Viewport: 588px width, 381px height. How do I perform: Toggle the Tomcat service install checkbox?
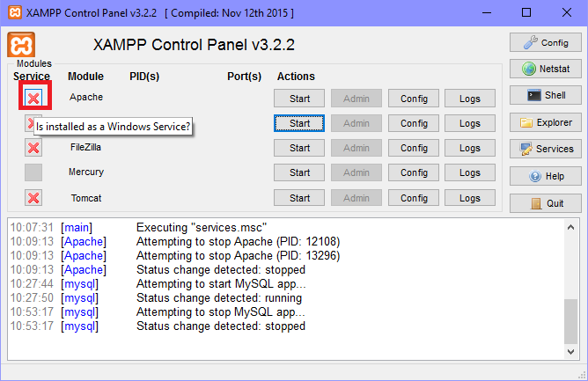[33, 198]
